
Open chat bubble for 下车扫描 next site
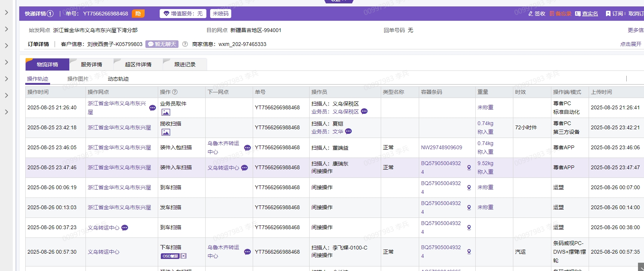click(247, 252)
